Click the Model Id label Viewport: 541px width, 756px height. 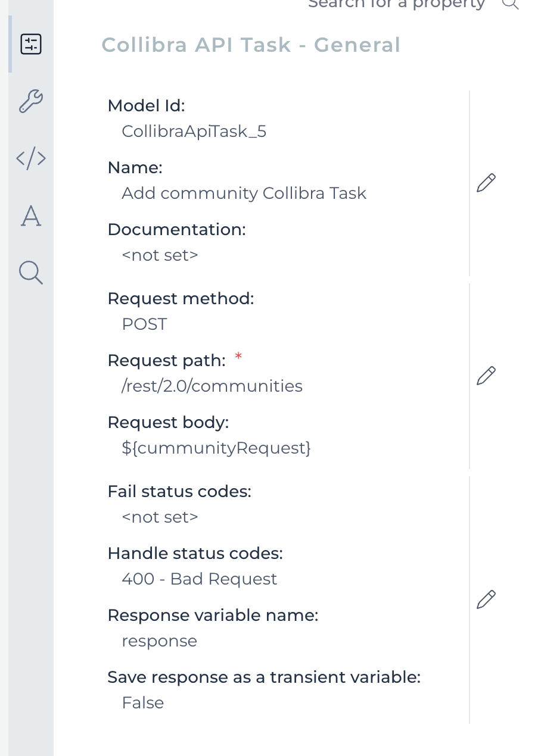point(147,106)
